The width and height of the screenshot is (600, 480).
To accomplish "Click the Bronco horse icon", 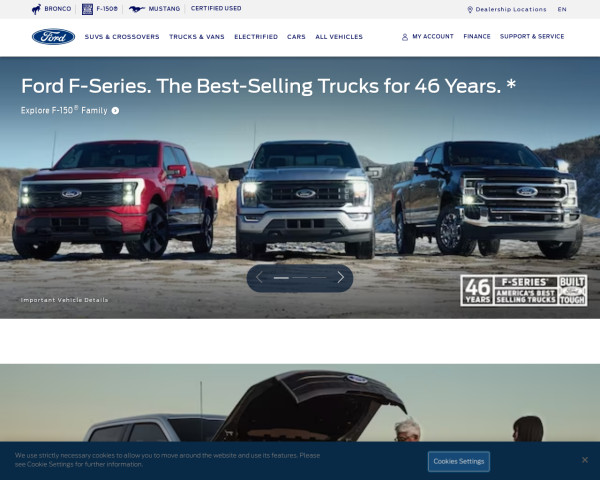I will (36, 9).
